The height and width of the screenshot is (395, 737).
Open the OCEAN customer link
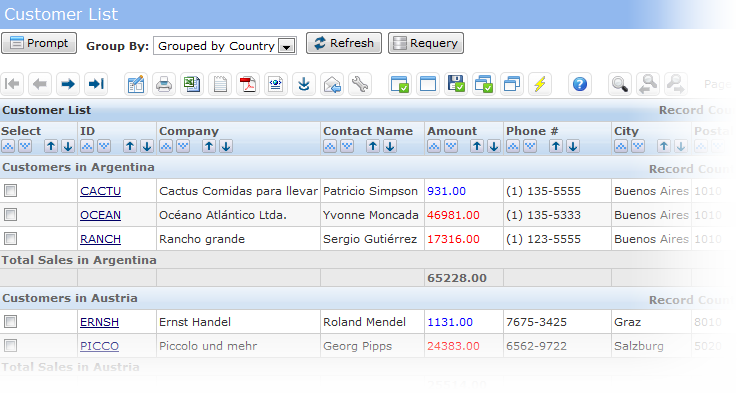[x=101, y=215]
